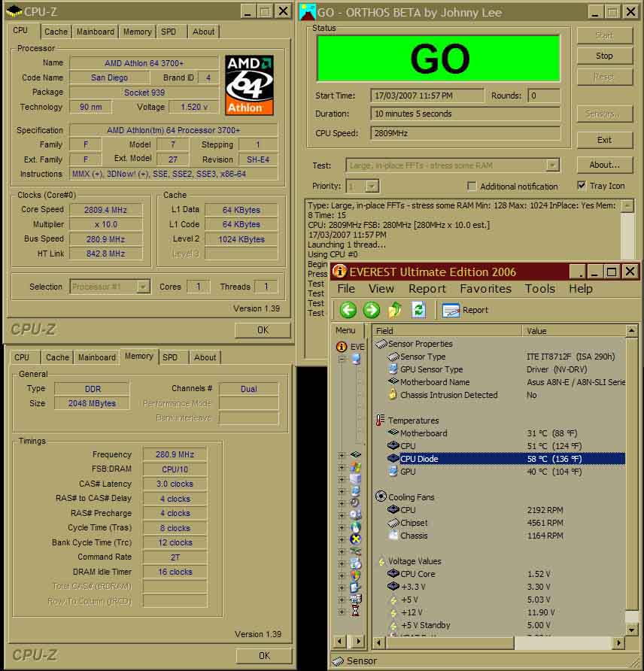Click the Sensor Properties chip icon
This screenshot has height=671, width=644.
pyautogui.click(x=381, y=344)
